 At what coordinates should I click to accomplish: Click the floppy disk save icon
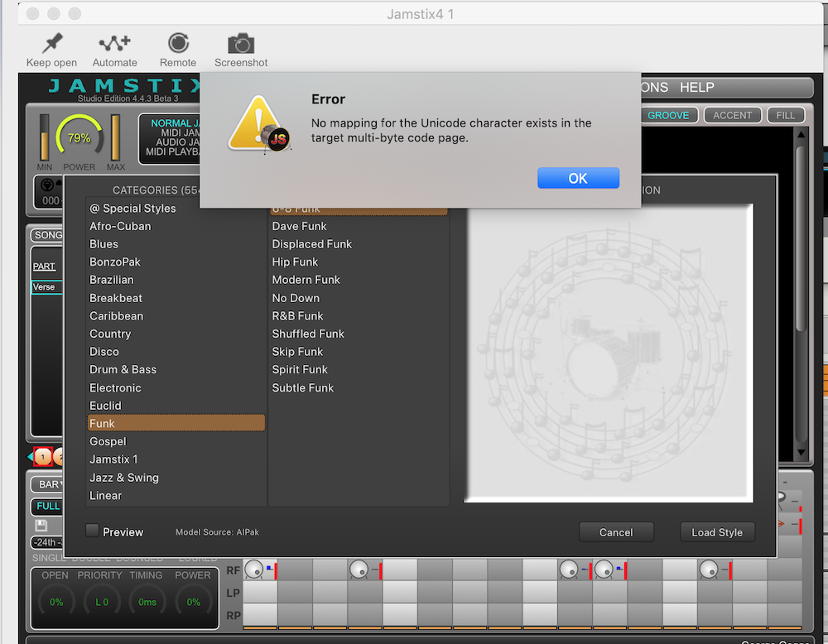[x=41, y=526]
